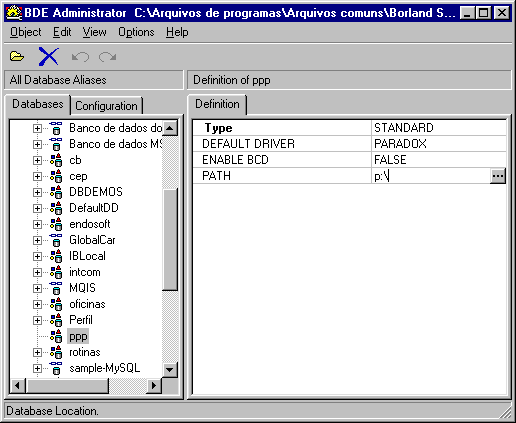
Task: Expand the rotinas alias node
Action: click(37, 352)
